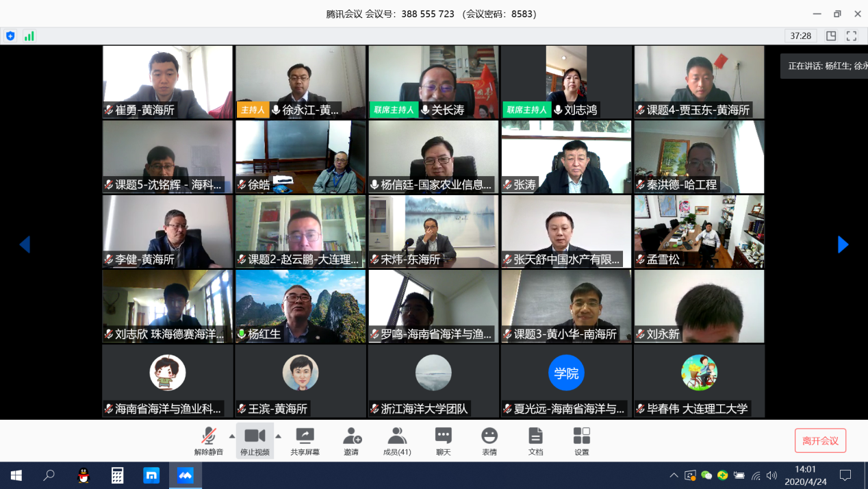
Task: Select 杨信廷-国家农业信息 video tile
Action: (433, 157)
